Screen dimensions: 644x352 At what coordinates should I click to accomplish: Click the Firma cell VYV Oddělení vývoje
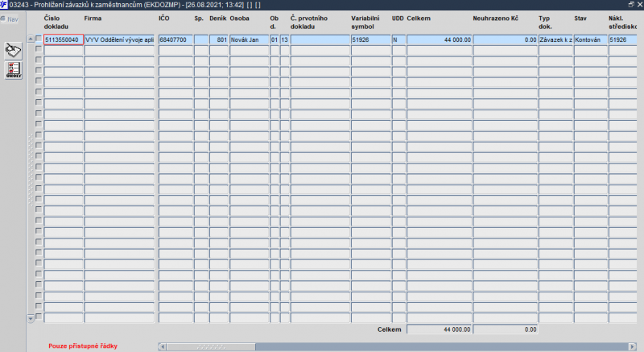pyautogui.click(x=119, y=39)
